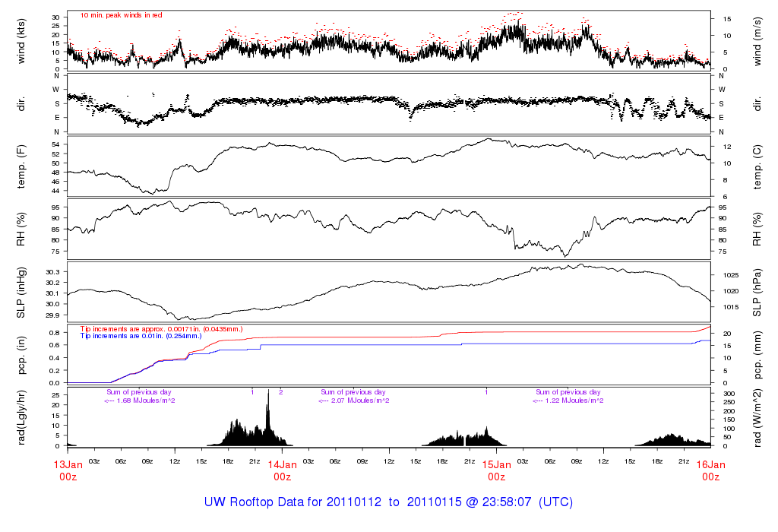Image resolution: width=778 pixels, height=532 pixels.
Task: Click the '0.8' precipitation inch tick
Action: [x=55, y=333]
